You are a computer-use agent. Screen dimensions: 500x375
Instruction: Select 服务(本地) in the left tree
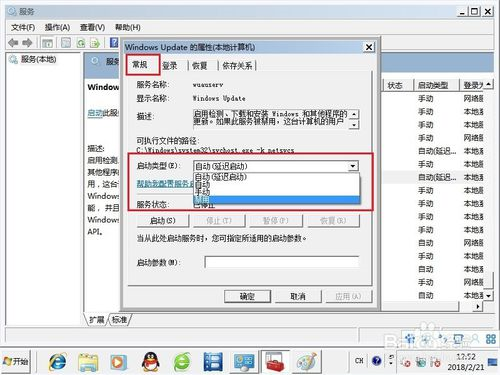point(39,60)
